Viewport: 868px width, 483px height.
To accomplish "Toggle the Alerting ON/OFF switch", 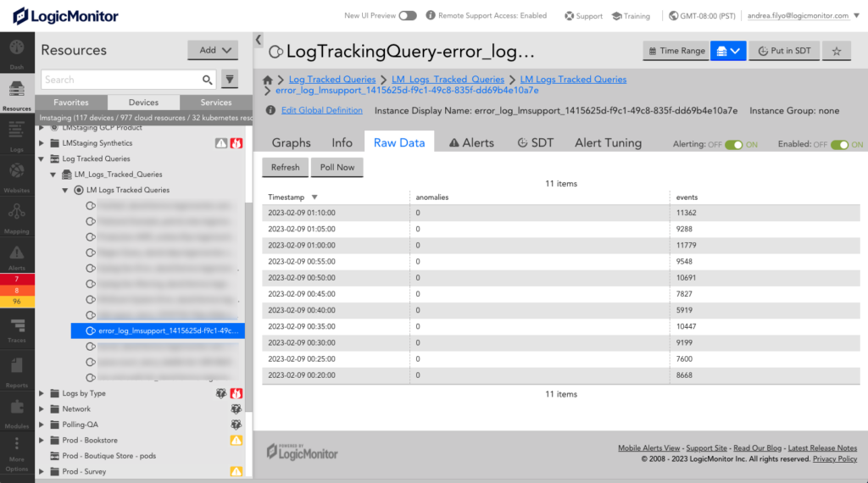I will [x=733, y=144].
